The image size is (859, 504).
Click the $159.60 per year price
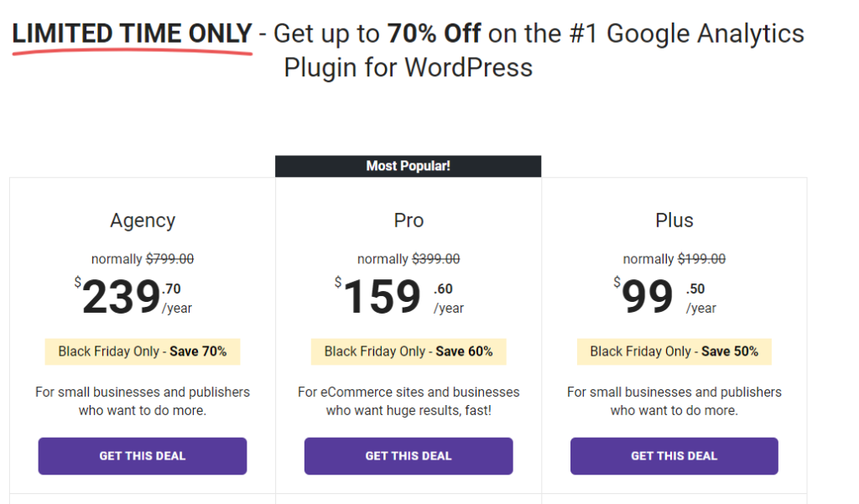[399, 296]
